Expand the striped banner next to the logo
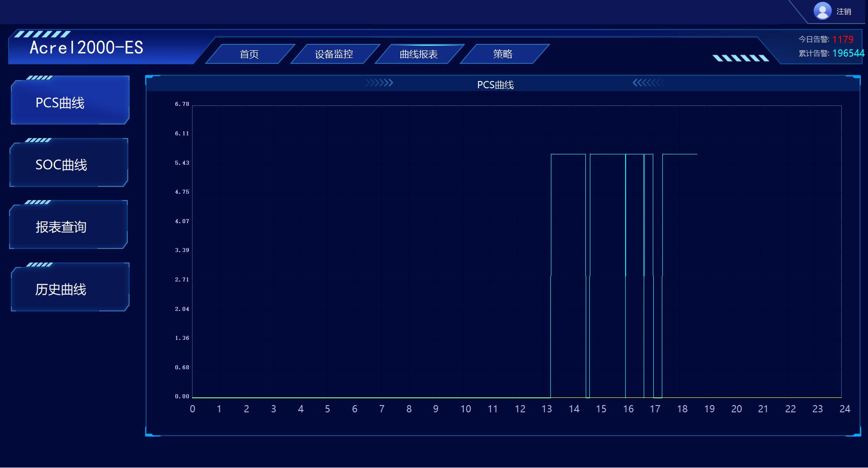 click(x=740, y=57)
